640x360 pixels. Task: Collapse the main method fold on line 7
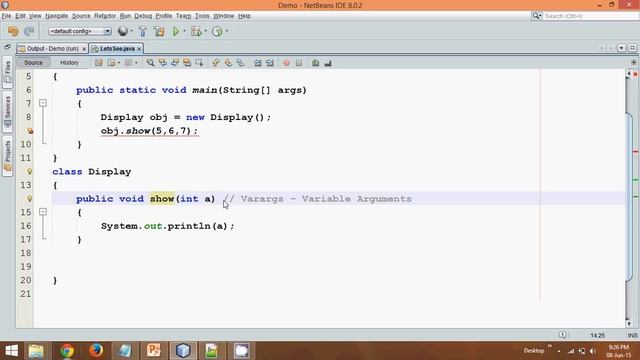coord(43,103)
